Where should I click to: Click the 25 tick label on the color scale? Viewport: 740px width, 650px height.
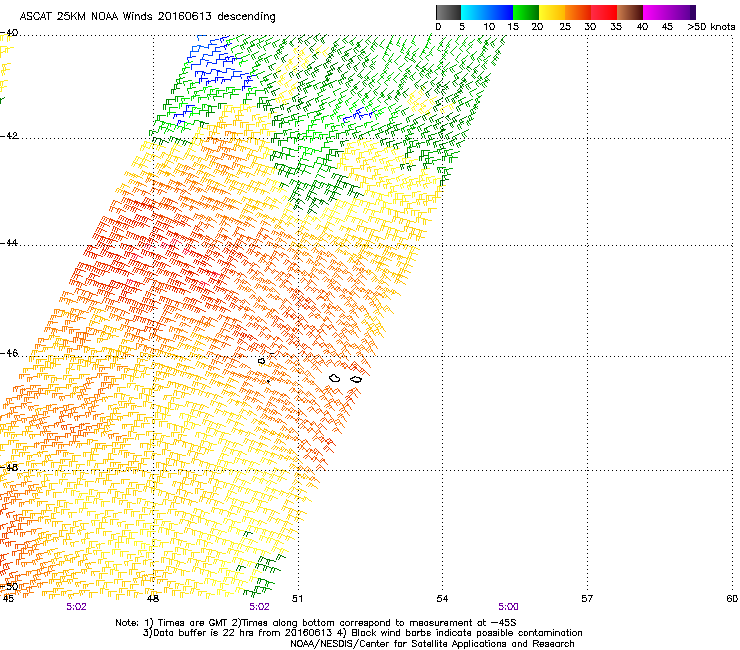point(565,27)
